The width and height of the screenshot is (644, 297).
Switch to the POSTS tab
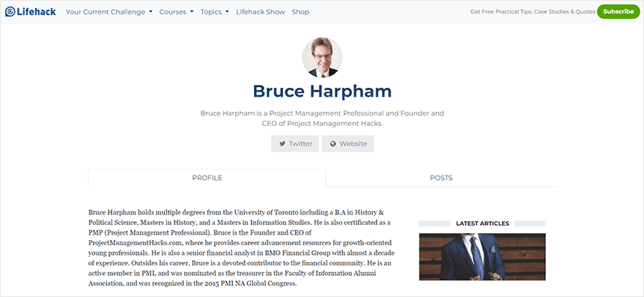pos(441,178)
